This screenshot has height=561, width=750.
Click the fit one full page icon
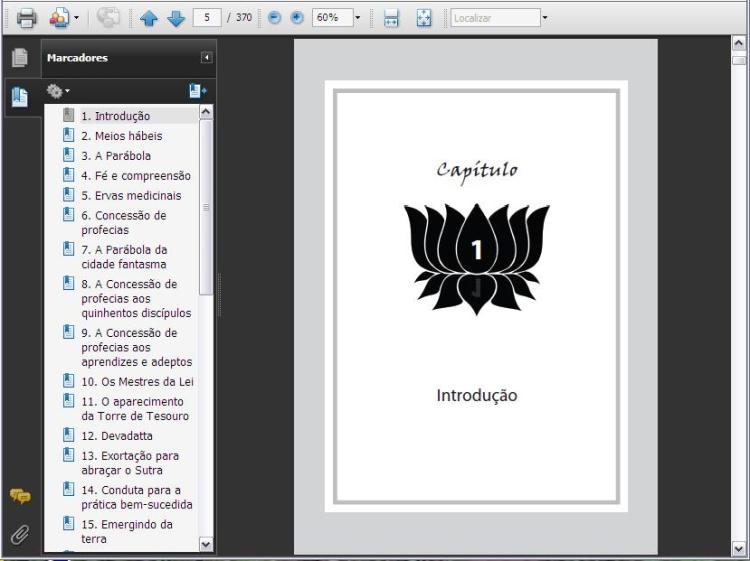pyautogui.click(x=424, y=18)
